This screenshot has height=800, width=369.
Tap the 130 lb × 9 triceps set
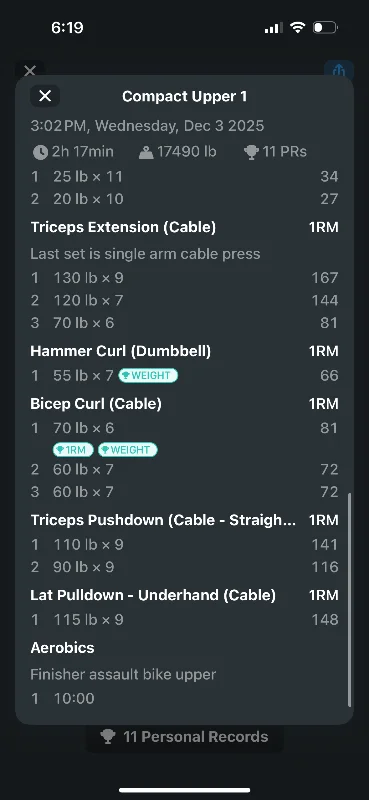pyautogui.click(x=184, y=278)
